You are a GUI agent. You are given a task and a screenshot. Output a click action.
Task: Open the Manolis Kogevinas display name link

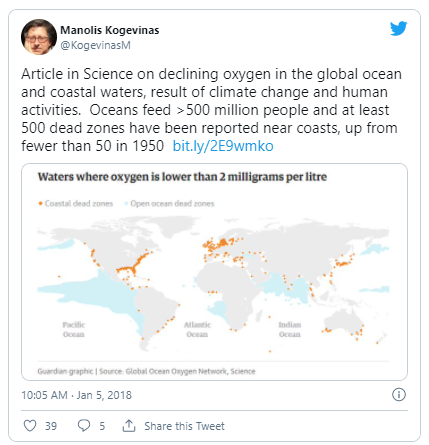pos(110,30)
